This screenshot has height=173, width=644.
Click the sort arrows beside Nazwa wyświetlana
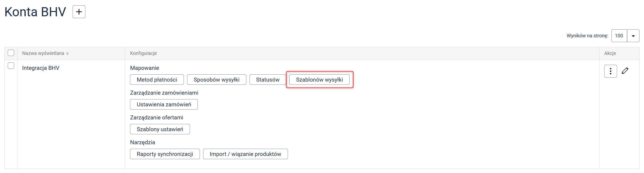[68, 54]
